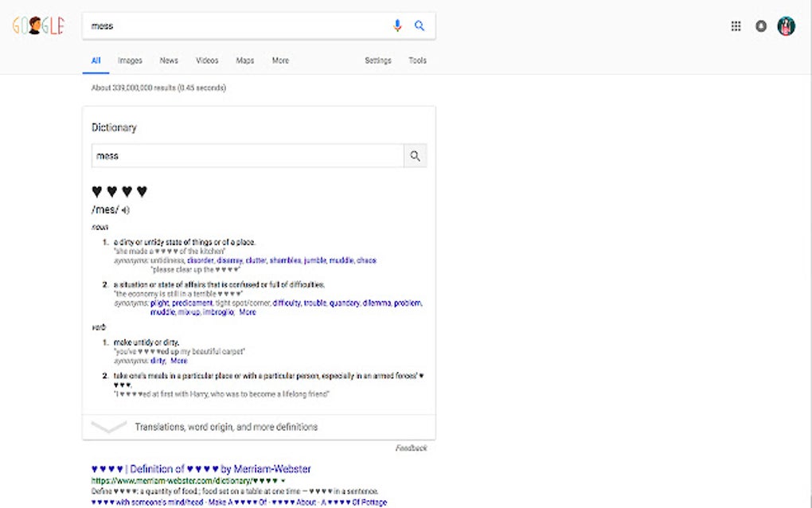Viewport: 812px width, 508px height.
Task: Open your Google account profile picture
Action: pos(786,25)
